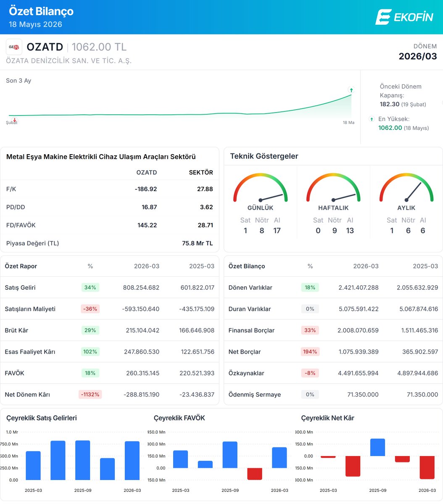The width and height of the screenshot is (443, 504).
Task: Click the 1062.00 TL price next to ticker
Action: 99,47
